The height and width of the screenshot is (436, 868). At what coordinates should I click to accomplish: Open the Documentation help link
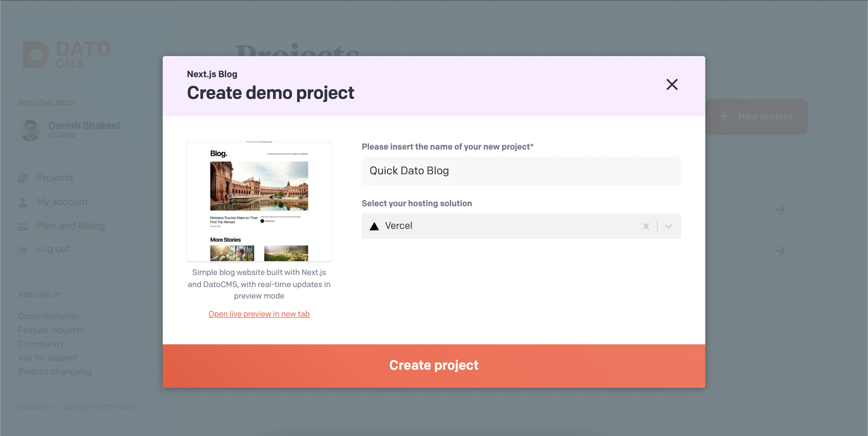(48, 316)
